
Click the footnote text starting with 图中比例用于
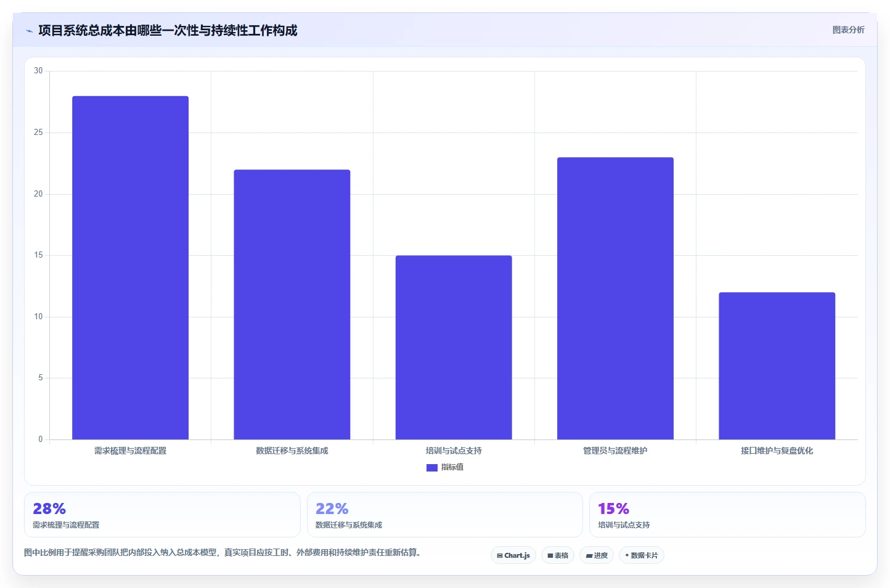coord(224,552)
